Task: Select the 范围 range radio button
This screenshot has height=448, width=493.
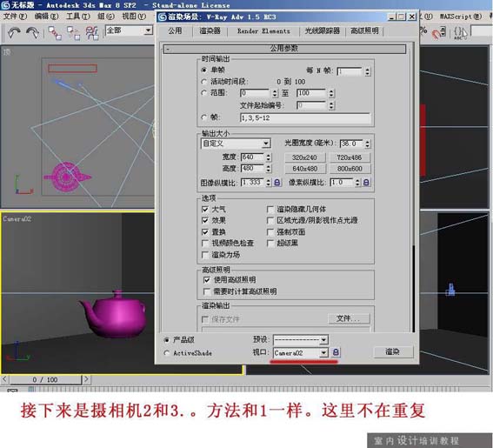Action: (x=204, y=93)
